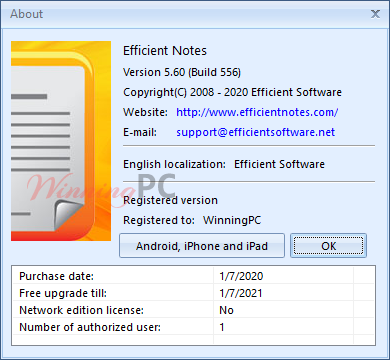Screen dimensions: 390x360
Task: Click the Efficient Notes logo image
Action: point(61,141)
